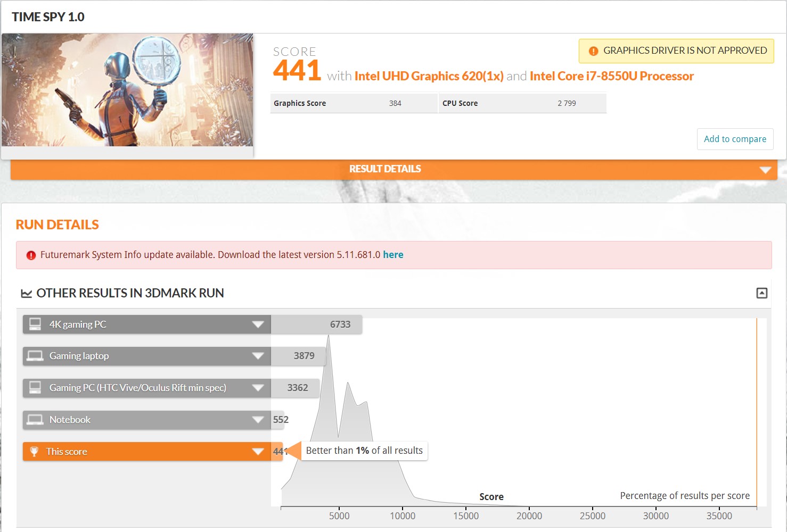
Task: Click the desktop icon on 4K gaming PC row
Action: click(x=35, y=325)
